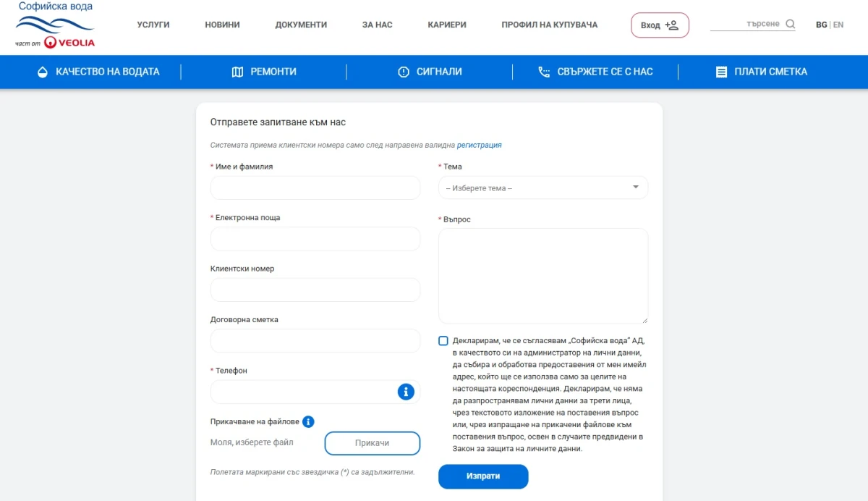The image size is (868, 501).
Task: Click the consent declaration text paragraph
Action: (548, 395)
